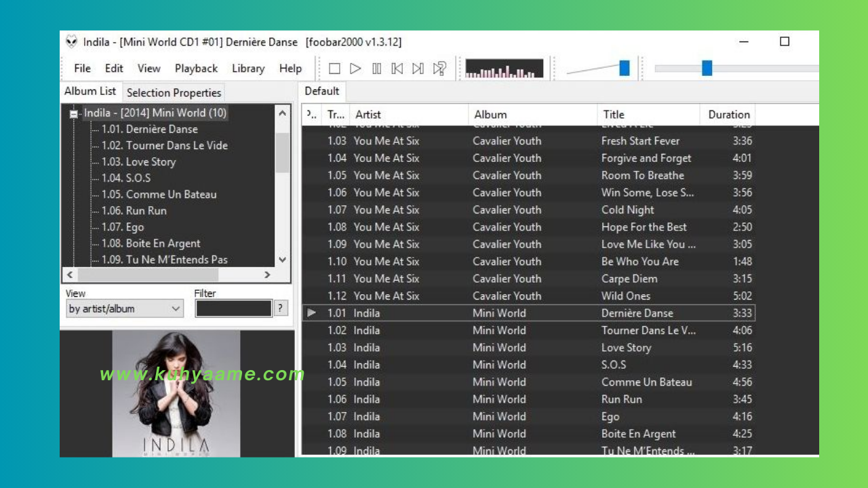Click the Tr... track number column header
Image resolution: width=868 pixels, height=488 pixels.
(x=336, y=115)
